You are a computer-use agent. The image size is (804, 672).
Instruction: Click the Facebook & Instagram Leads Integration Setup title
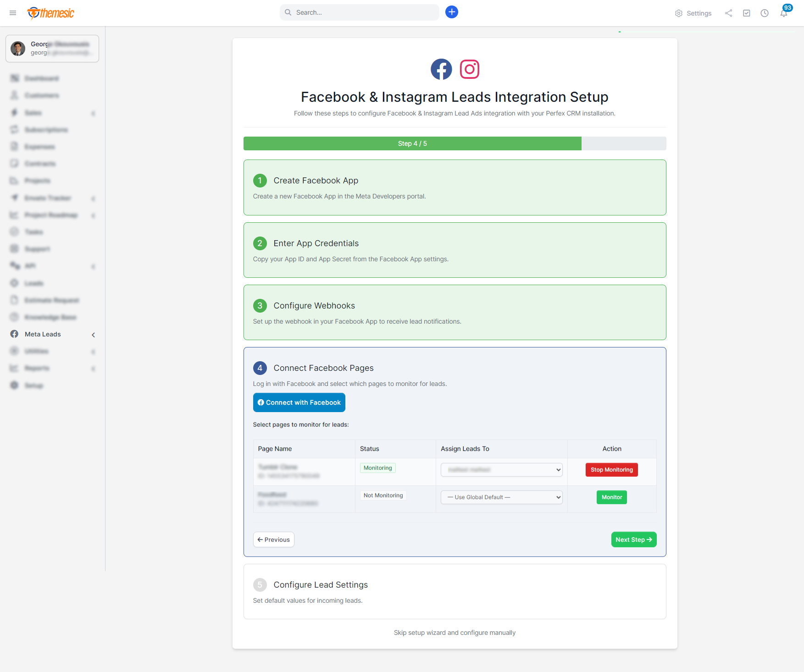point(455,97)
